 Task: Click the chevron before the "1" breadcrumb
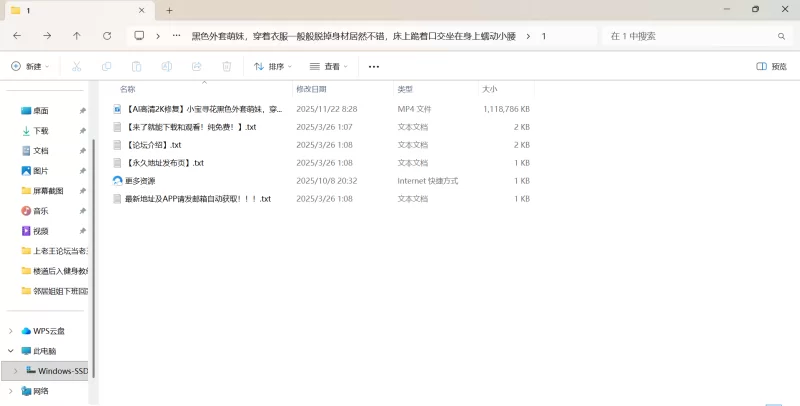point(528,36)
